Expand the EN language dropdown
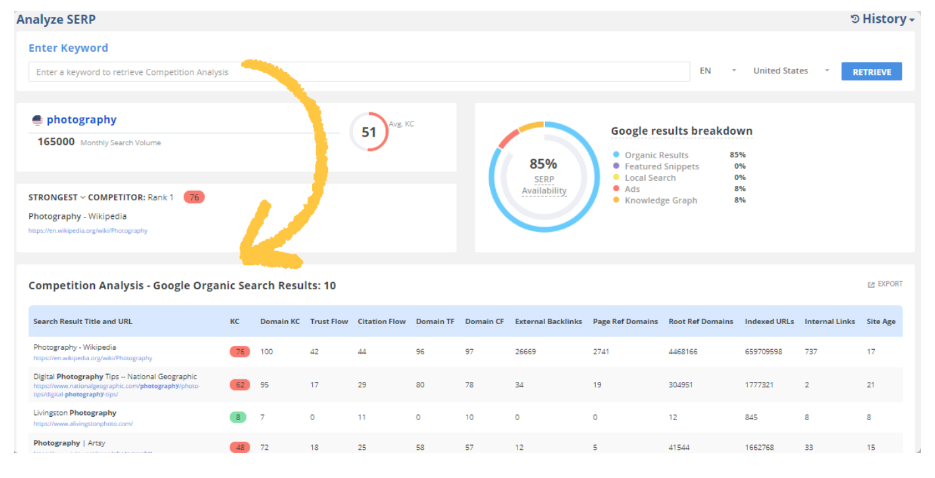Image resolution: width=935 pixels, height=478 pixels. click(x=718, y=71)
